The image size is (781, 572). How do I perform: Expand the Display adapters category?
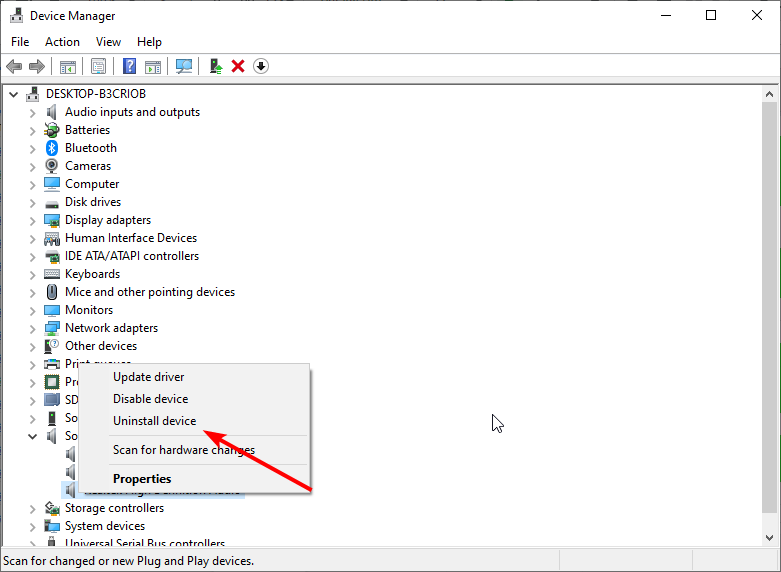point(32,221)
